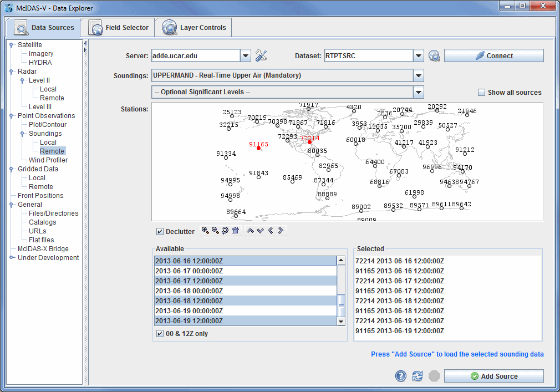
Task: Click station 88889 marker on map
Action: pyautogui.click(x=327, y=198)
